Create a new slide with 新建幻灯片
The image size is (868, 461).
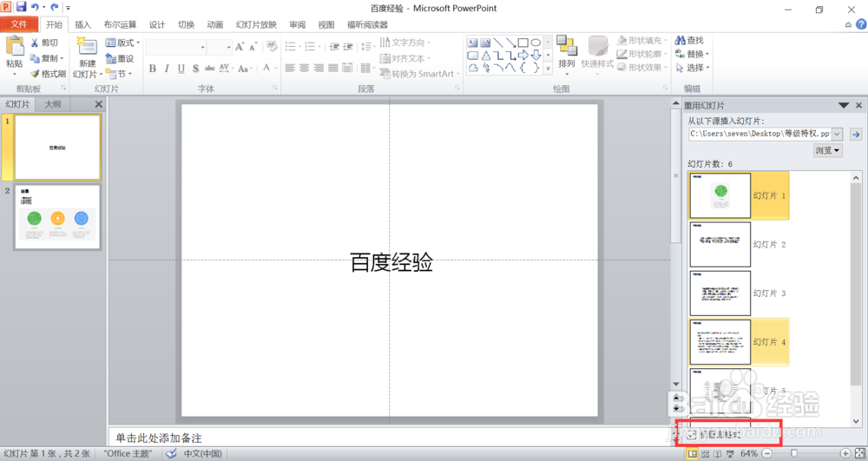coord(88,58)
